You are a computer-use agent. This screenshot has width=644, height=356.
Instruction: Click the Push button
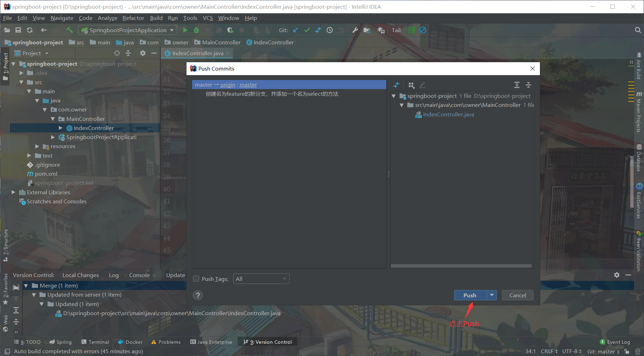click(x=469, y=295)
